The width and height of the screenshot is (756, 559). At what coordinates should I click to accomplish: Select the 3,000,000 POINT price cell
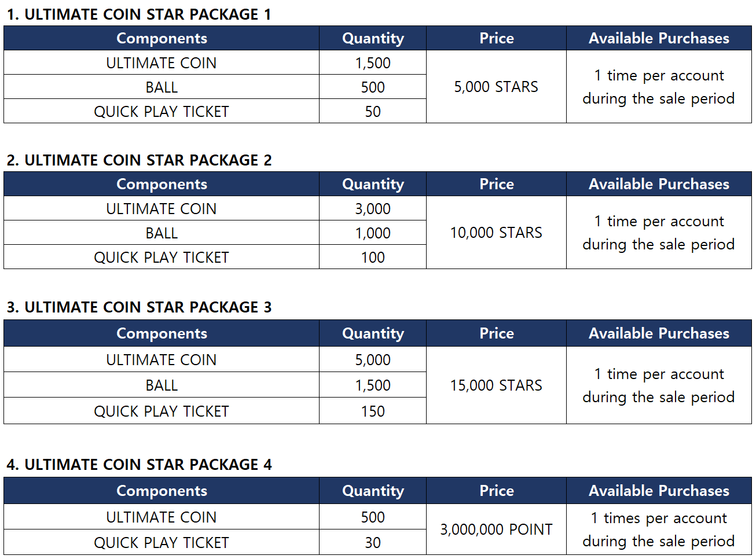coord(496,529)
